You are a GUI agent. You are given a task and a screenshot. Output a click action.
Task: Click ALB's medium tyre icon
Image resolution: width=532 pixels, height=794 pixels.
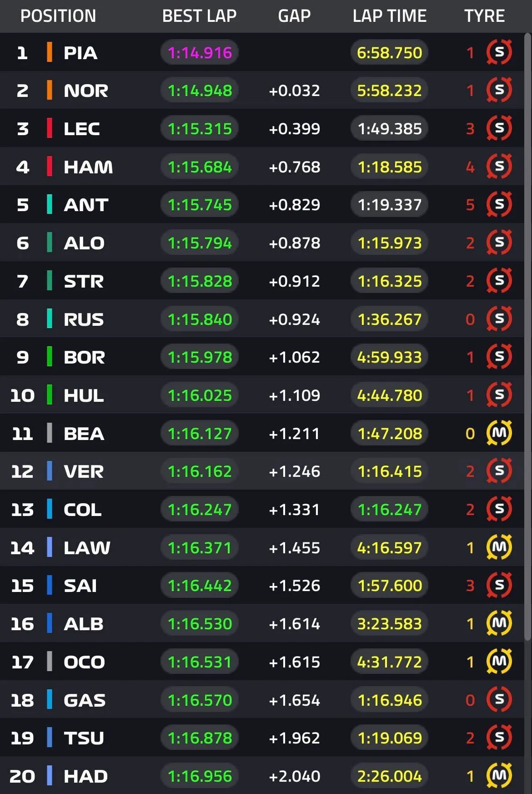pyautogui.click(x=499, y=623)
